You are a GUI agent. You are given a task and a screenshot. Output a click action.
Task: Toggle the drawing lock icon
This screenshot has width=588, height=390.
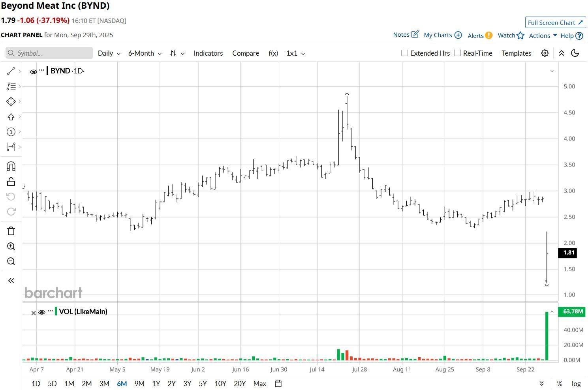[11, 182]
